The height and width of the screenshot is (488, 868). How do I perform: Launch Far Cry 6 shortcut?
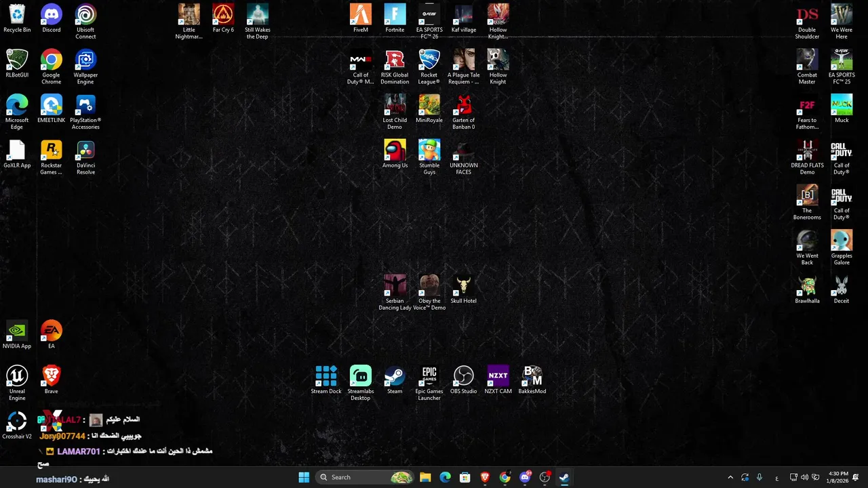[223, 18]
